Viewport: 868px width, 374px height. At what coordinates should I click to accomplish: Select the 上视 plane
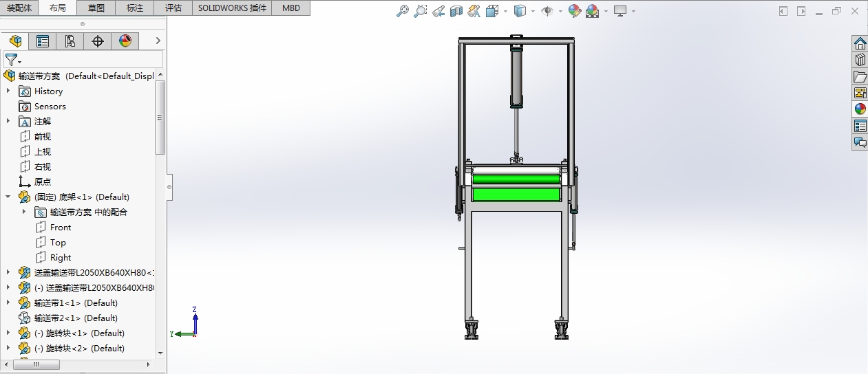pos(35,152)
